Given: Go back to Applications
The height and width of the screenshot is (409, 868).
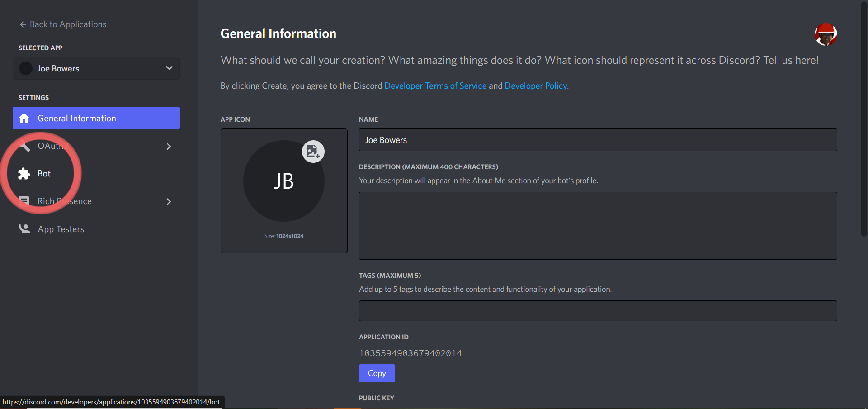Looking at the screenshot, I should pyautogui.click(x=63, y=24).
